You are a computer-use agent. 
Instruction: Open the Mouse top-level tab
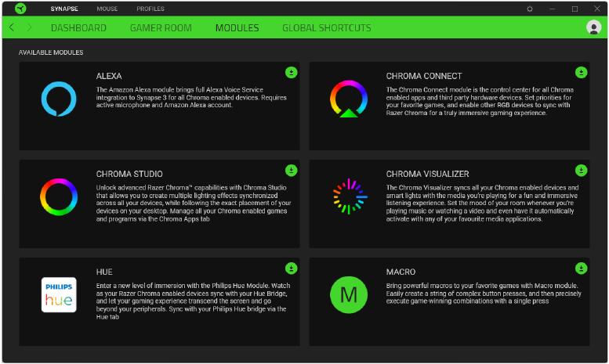pos(107,9)
